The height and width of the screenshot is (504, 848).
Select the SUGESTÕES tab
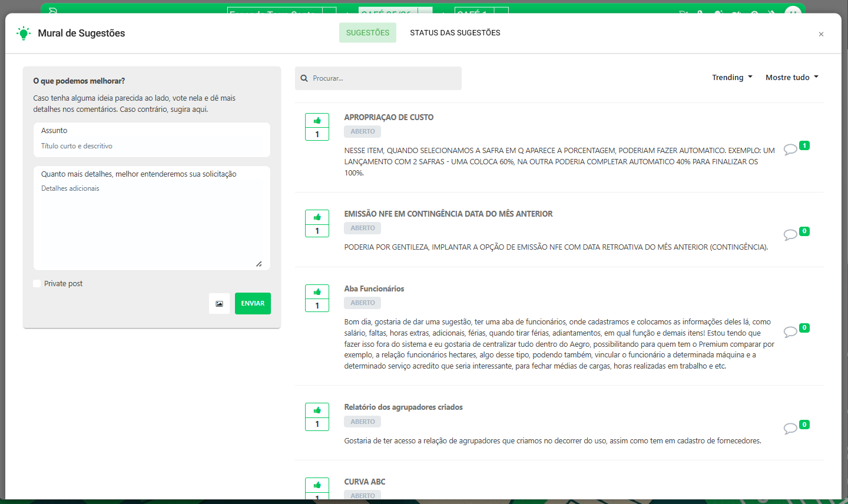coord(367,33)
